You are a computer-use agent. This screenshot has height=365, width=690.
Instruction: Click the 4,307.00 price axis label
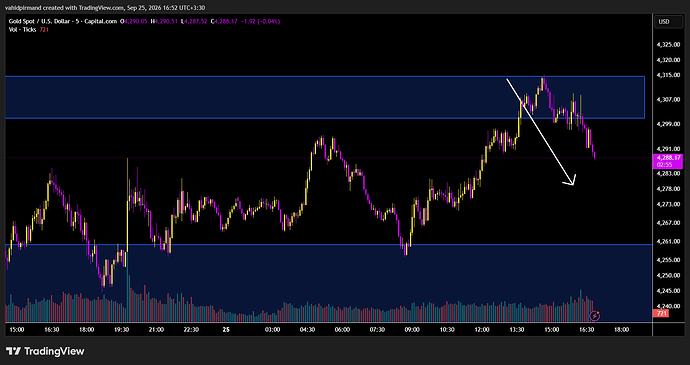pos(668,100)
